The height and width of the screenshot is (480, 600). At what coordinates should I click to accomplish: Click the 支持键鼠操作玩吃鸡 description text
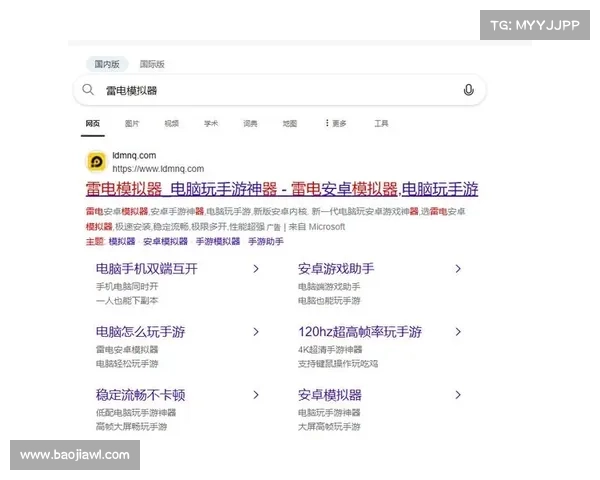click(x=338, y=364)
